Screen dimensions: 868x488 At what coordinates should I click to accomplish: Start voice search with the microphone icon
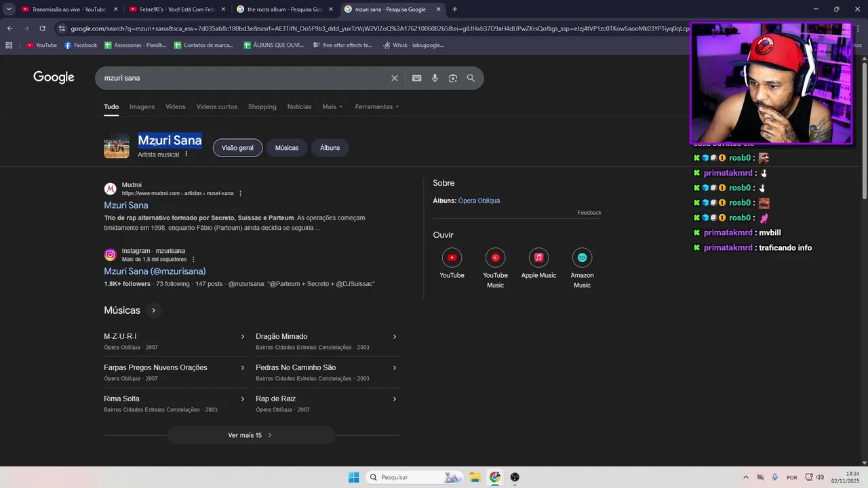pyautogui.click(x=435, y=78)
